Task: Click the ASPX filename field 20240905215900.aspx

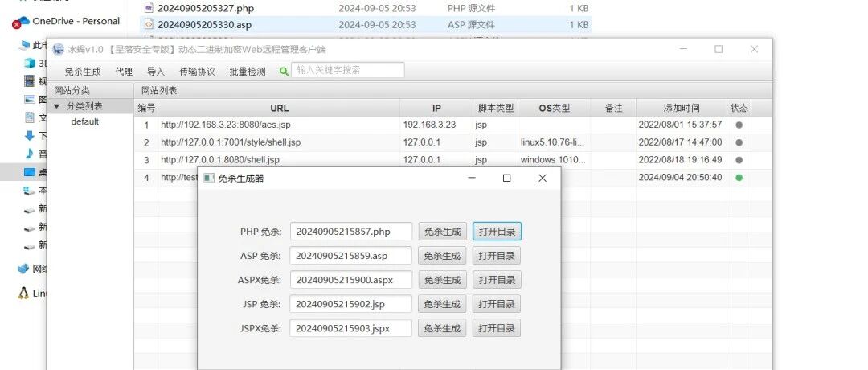Action: point(351,280)
